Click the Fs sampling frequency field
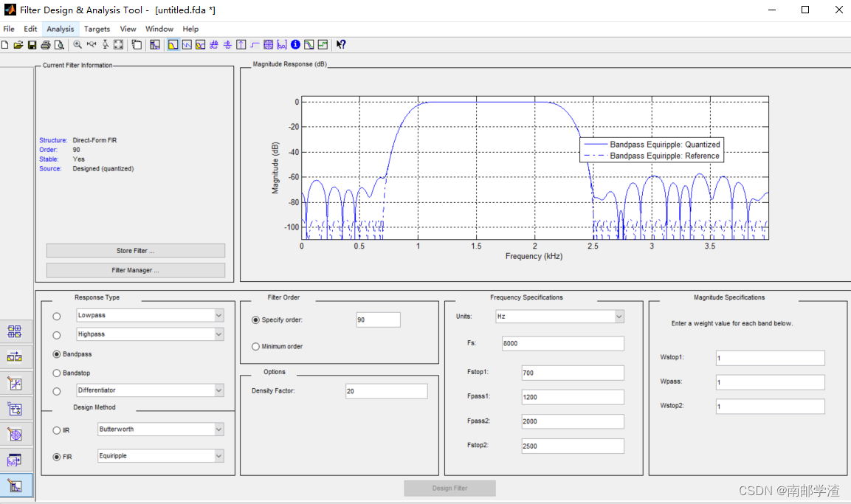The width and height of the screenshot is (851, 504). point(563,343)
